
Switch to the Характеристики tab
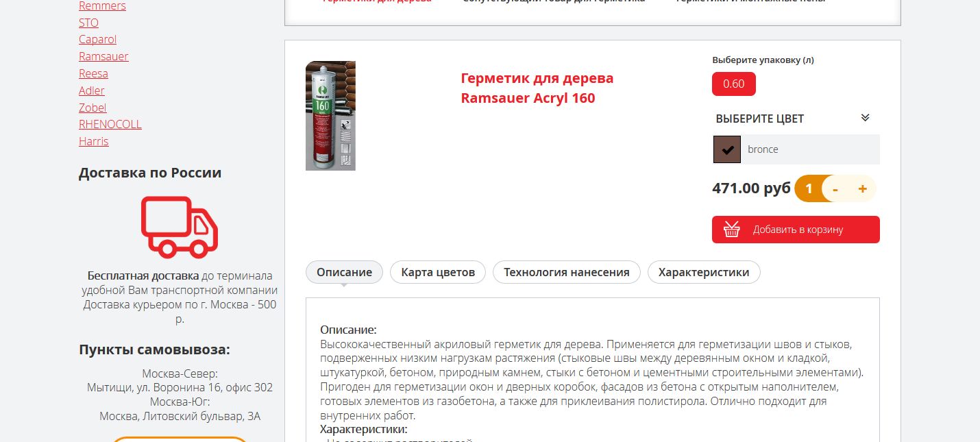[704, 272]
